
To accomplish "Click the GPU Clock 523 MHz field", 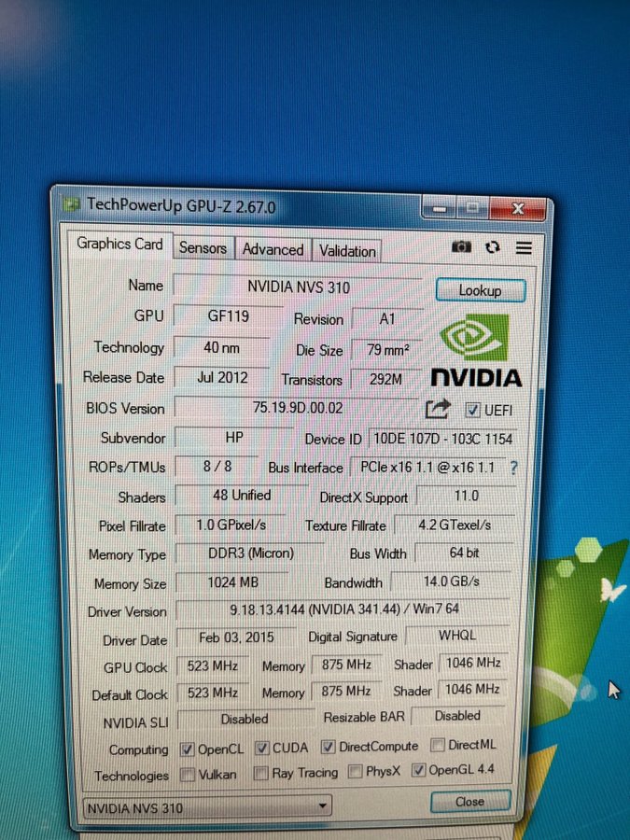I will (x=213, y=665).
